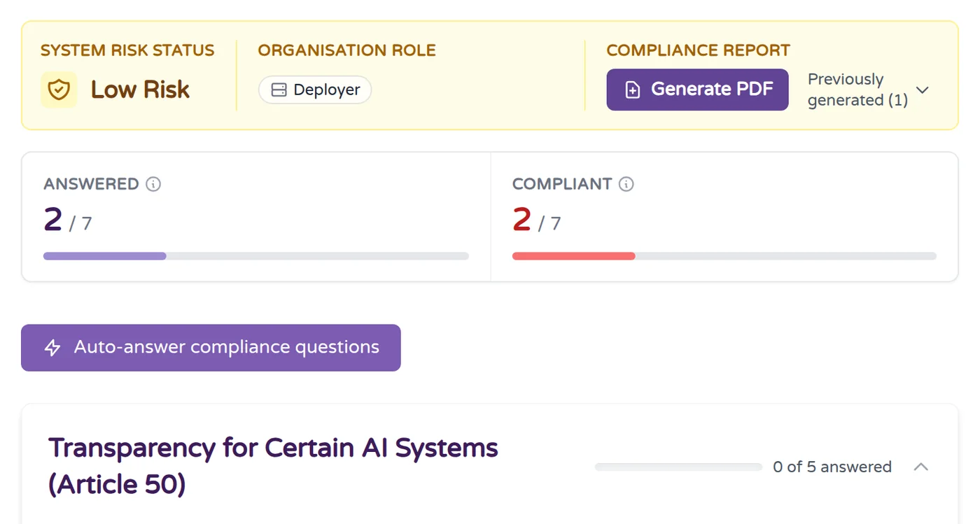Screen dimensions: 980x524
Task: Collapse the Transparency for Certain AI Systems section
Action: click(x=921, y=467)
